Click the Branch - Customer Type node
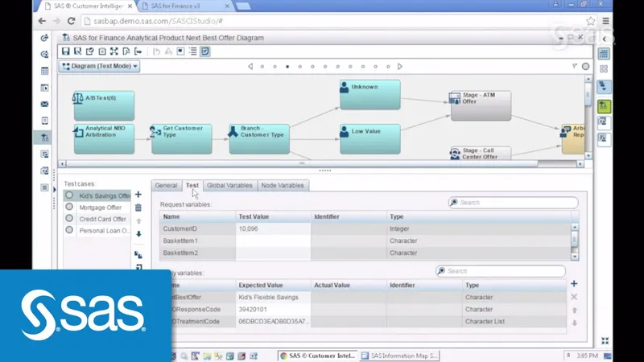The image size is (644, 362). pos(259,139)
